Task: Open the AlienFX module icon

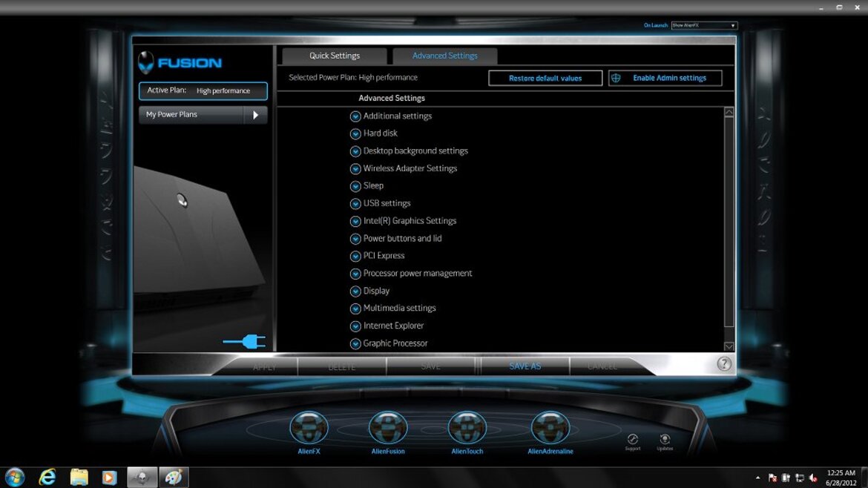Action: click(x=309, y=428)
